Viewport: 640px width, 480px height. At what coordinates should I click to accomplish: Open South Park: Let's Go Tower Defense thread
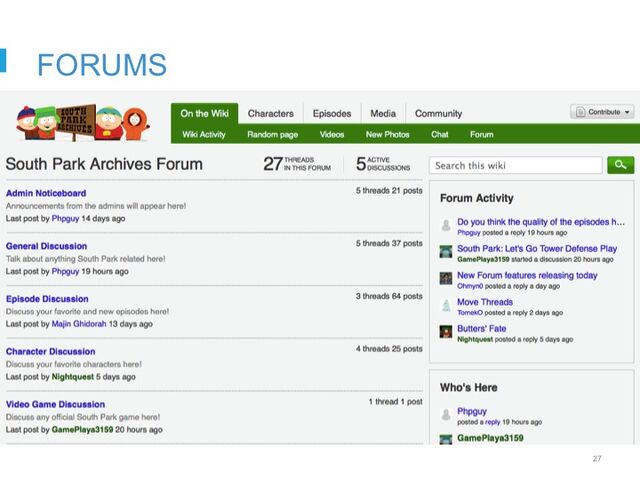[537, 249]
